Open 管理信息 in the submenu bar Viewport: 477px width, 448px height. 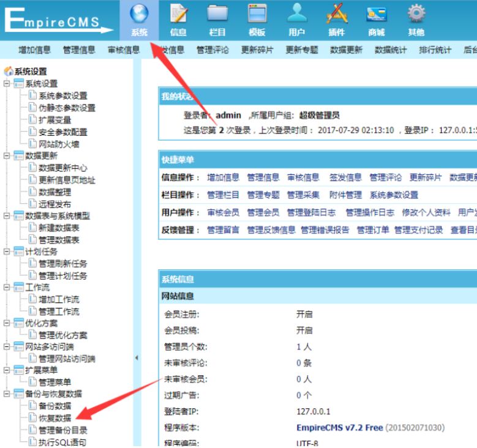79,50
